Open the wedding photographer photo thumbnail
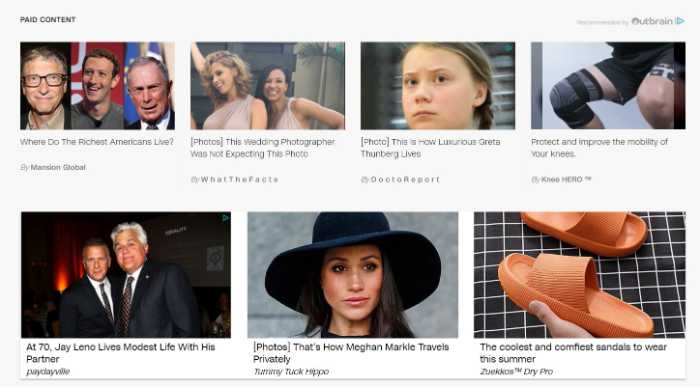This screenshot has width=700, height=387. pos(267,86)
